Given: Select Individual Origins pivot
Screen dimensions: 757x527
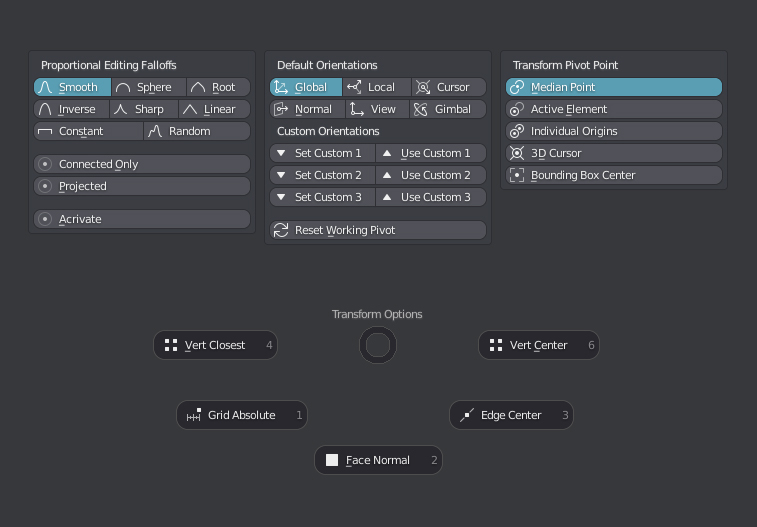Looking at the screenshot, I should pyautogui.click(x=614, y=131).
